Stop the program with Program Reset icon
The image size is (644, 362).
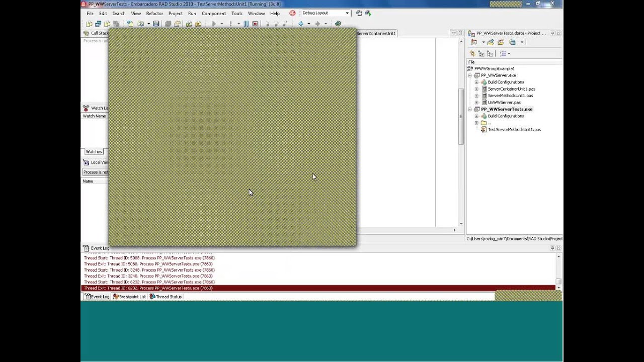point(255,24)
